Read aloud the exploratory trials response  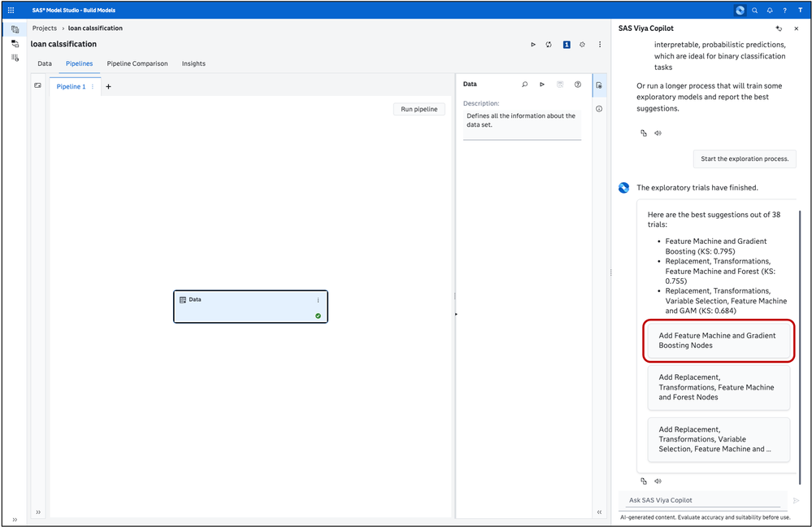[658, 481]
